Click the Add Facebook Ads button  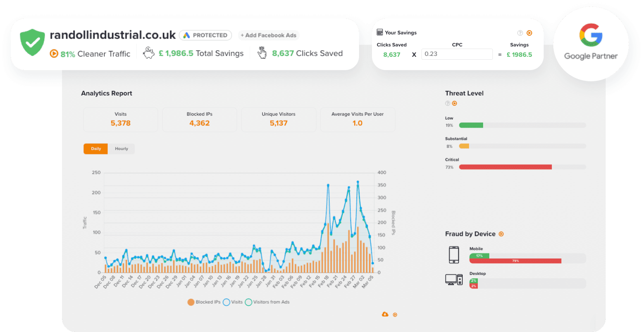269,35
